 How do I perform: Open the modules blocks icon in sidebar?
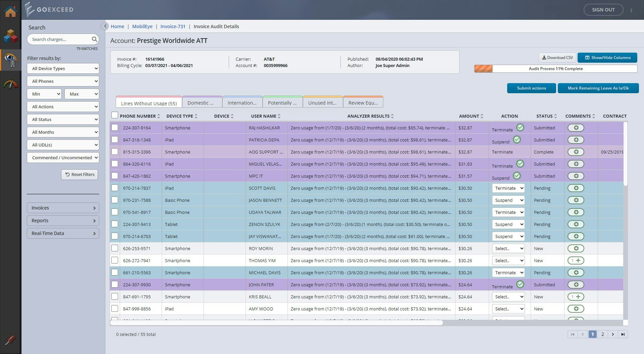point(10,36)
